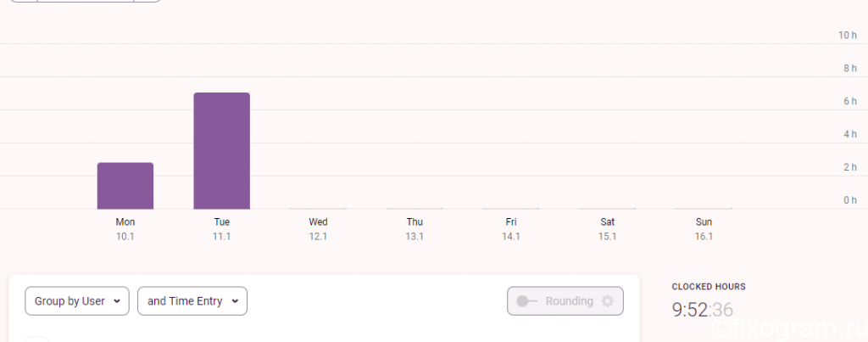The width and height of the screenshot is (868, 342).
Task: Click the 10 h axis label
Action: coord(847,36)
